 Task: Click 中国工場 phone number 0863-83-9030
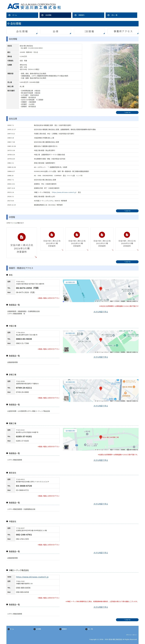tap(24, 339)
